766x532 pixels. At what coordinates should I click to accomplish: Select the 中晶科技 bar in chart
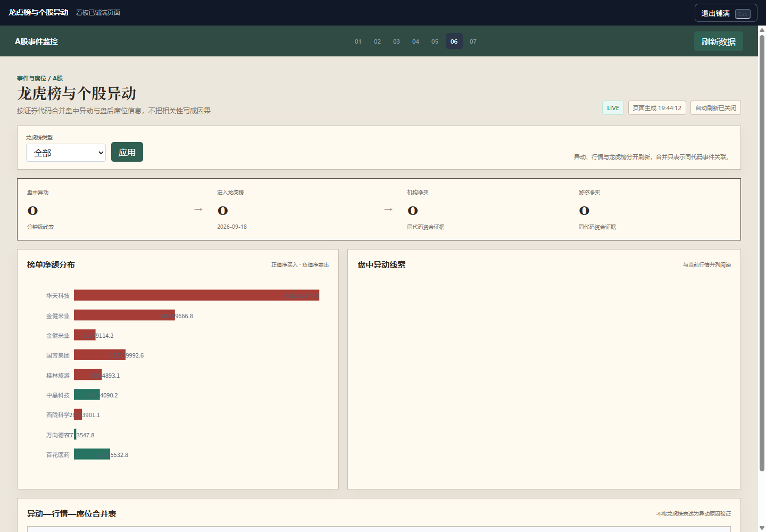click(x=87, y=395)
